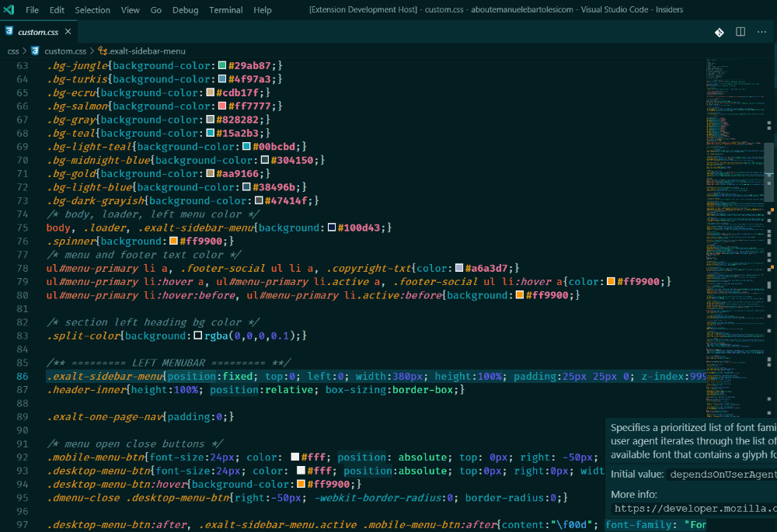Screen dimensions: 777x532
Task: Expand the css folder breadcrumb
Action: point(13,51)
